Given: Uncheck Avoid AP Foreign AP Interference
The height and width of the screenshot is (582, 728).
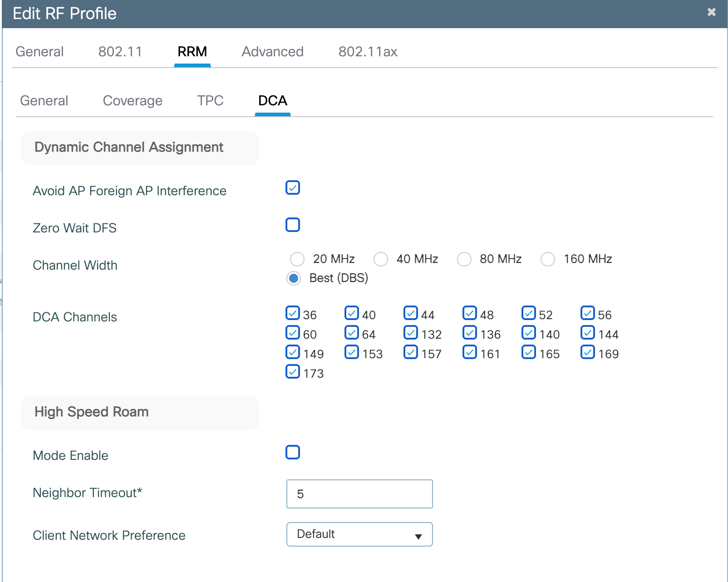Looking at the screenshot, I should tap(293, 187).
